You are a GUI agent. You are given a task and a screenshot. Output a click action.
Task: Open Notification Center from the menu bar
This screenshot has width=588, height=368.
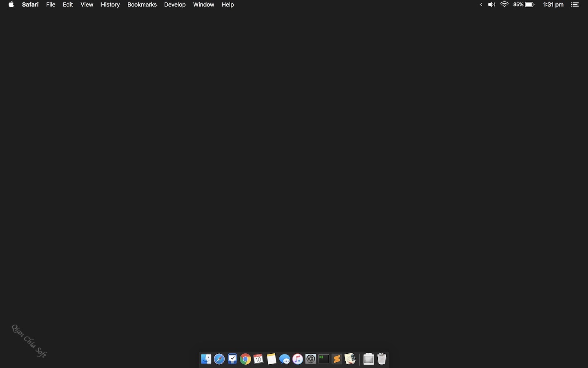pyautogui.click(x=575, y=4)
